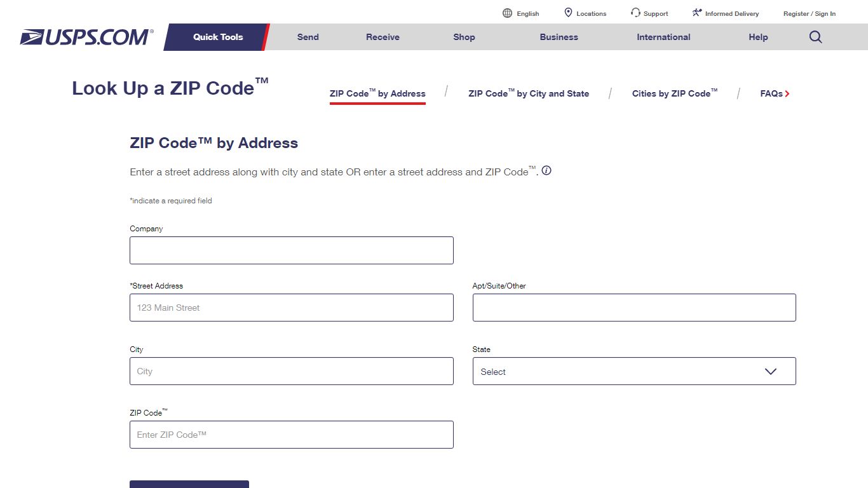868x488 pixels.
Task: Open site search magnifier icon
Action: coord(816,37)
